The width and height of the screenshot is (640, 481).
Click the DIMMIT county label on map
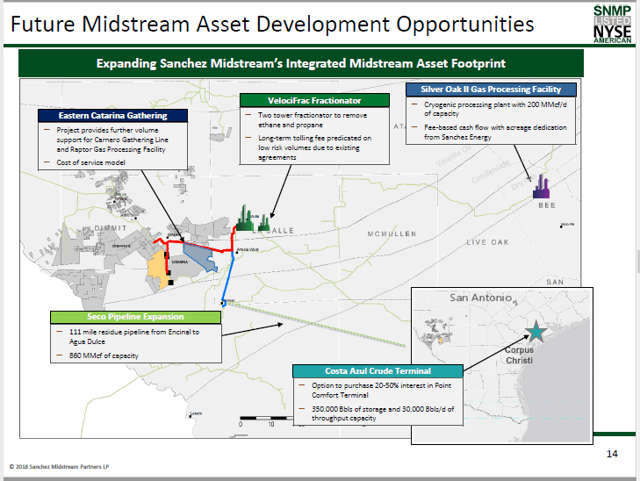pyautogui.click(x=110, y=228)
